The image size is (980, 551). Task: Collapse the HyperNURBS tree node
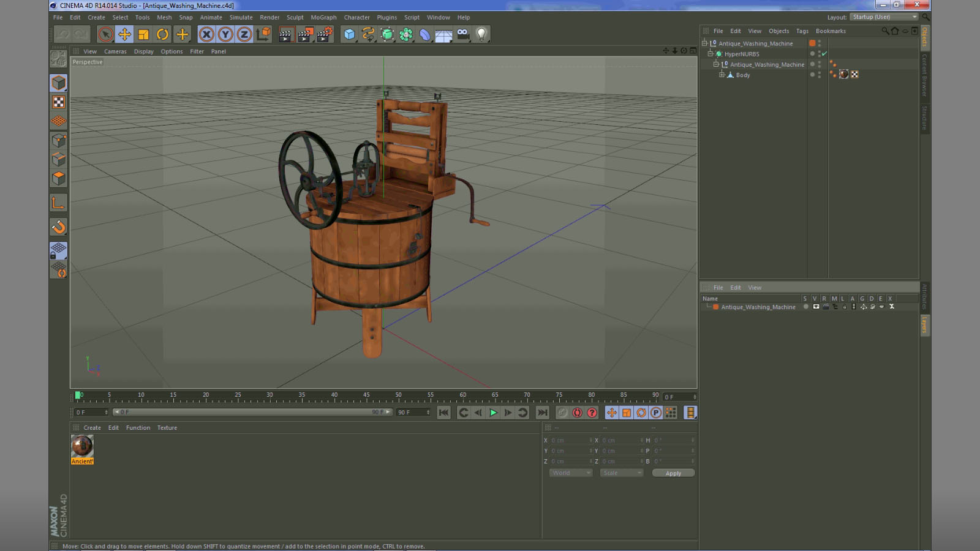click(x=710, y=54)
